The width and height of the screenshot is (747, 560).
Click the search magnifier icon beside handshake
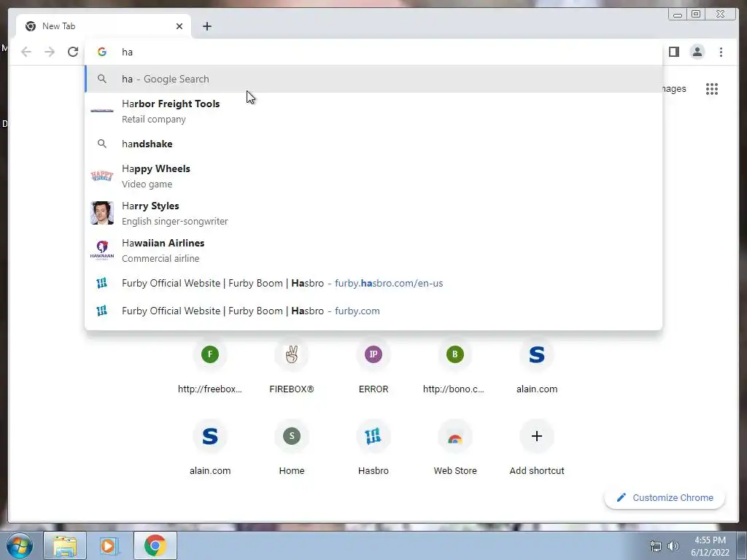point(102,144)
